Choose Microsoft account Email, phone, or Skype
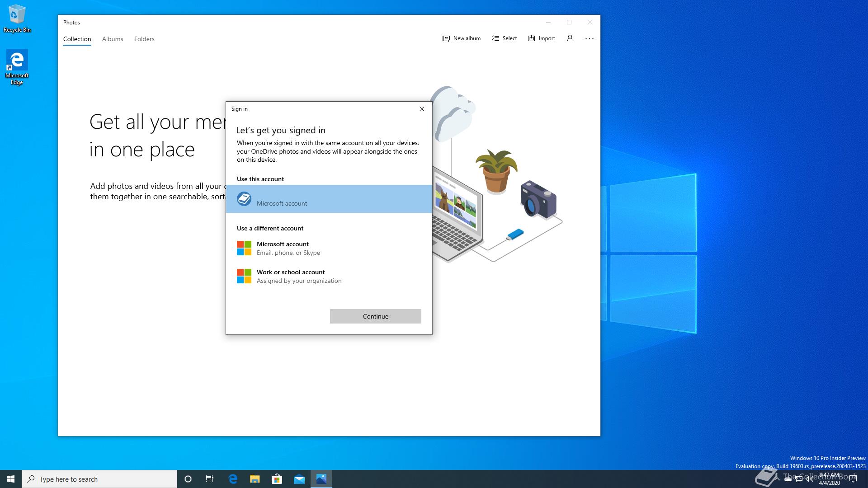This screenshot has height=488, width=868. (x=329, y=248)
